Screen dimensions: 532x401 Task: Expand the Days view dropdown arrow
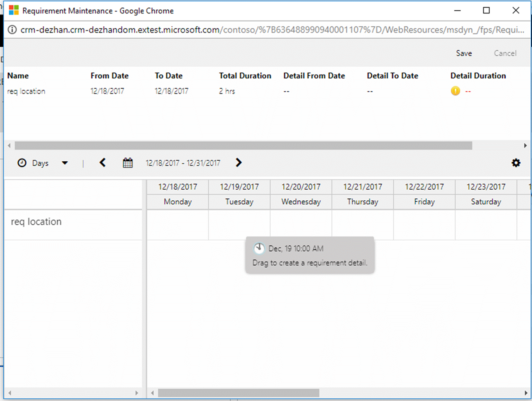tap(65, 163)
